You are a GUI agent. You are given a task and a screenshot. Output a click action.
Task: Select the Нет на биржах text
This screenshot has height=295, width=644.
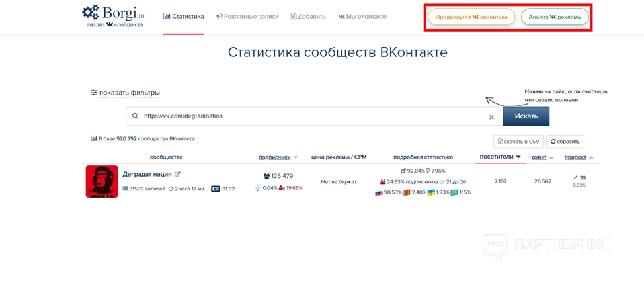[x=339, y=181]
